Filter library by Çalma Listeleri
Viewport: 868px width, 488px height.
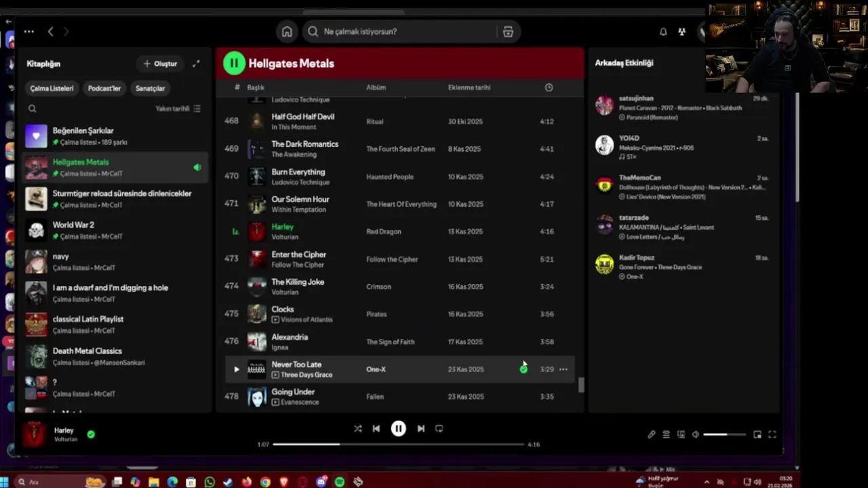tap(52, 88)
